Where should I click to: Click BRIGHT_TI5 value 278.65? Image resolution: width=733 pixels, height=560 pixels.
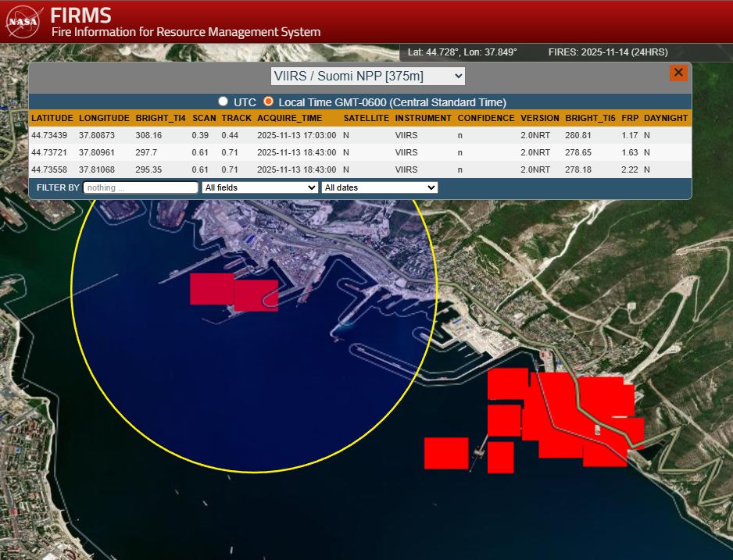coord(577,152)
